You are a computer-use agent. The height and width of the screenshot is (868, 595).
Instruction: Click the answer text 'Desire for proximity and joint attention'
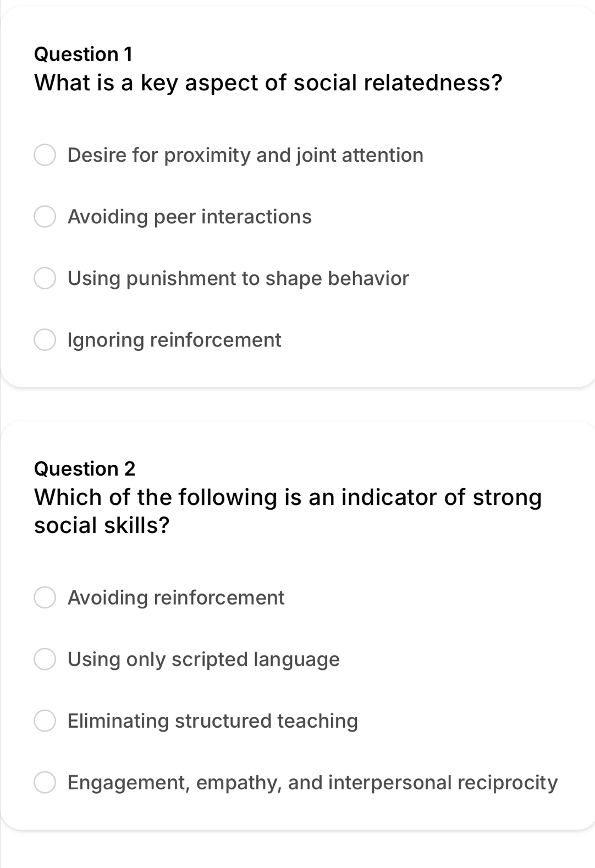pos(245,155)
